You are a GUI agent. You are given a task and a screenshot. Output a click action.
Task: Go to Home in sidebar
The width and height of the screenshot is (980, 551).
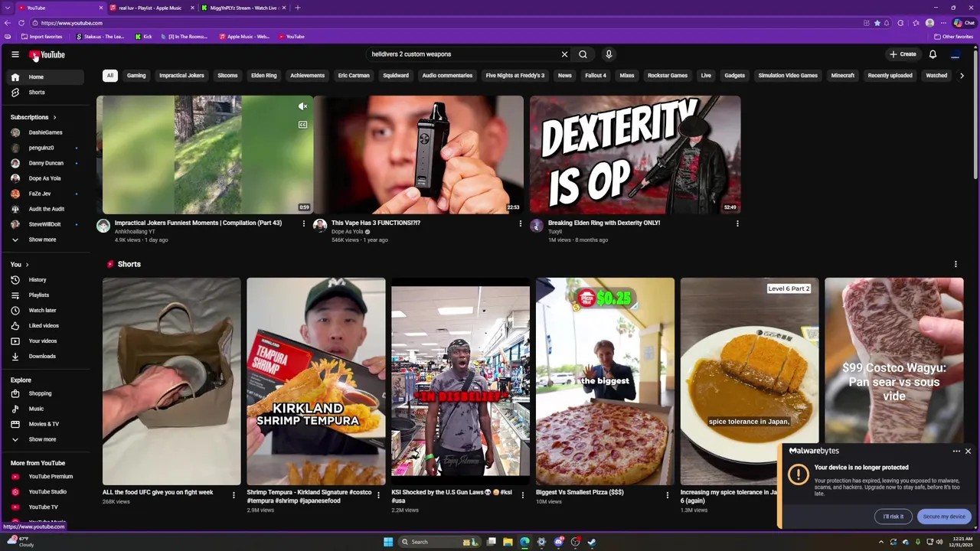[x=46, y=77]
